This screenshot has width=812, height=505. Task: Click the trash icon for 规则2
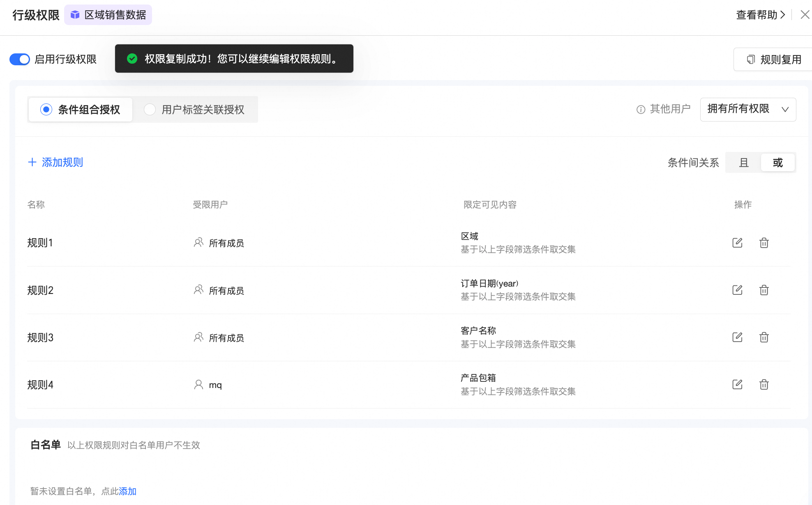tap(764, 290)
